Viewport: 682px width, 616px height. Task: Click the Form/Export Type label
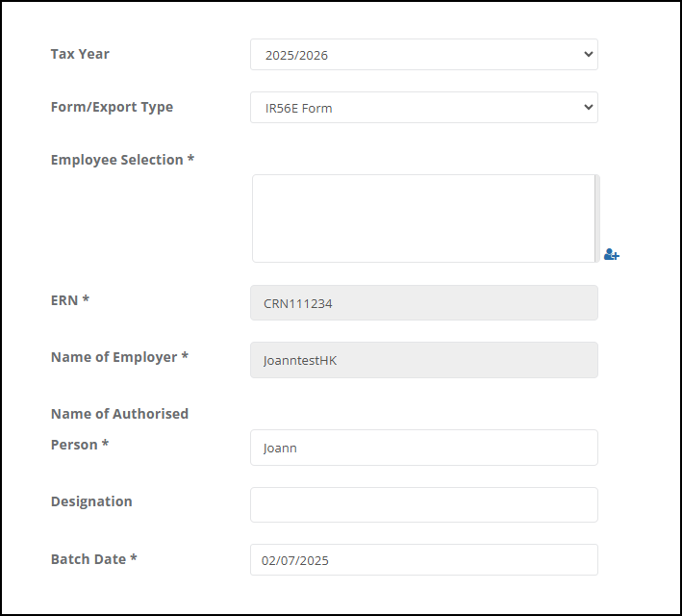pyautogui.click(x=112, y=107)
